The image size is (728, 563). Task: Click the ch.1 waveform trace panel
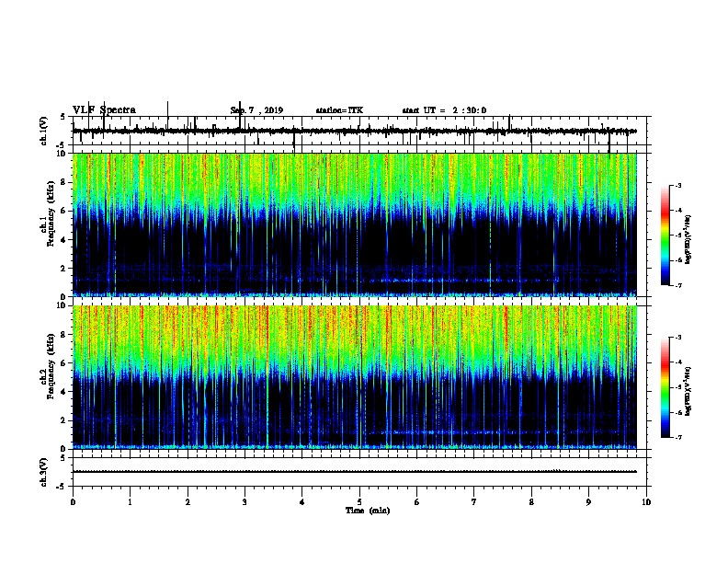click(x=359, y=131)
